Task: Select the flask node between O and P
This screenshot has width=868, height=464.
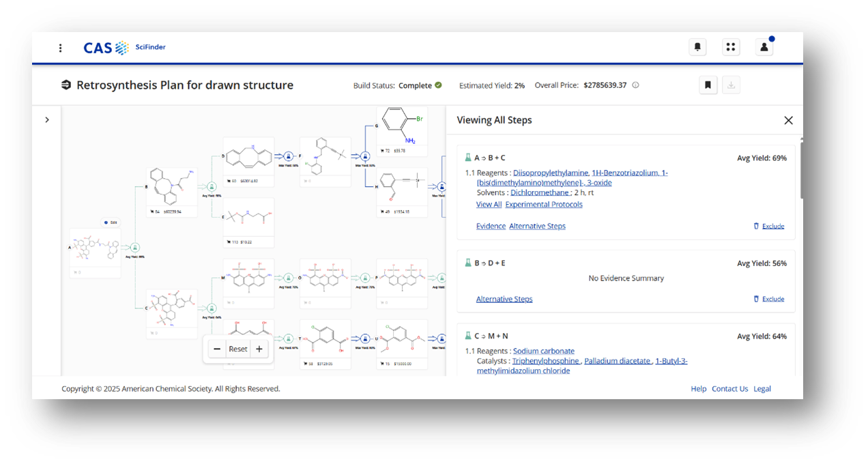Action: [x=364, y=278]
